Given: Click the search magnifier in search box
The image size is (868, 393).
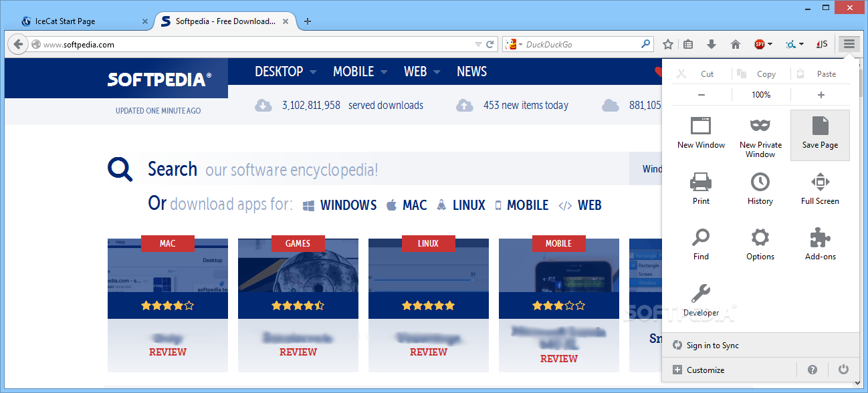Looking at the screenshot, I should pos(645,44).
